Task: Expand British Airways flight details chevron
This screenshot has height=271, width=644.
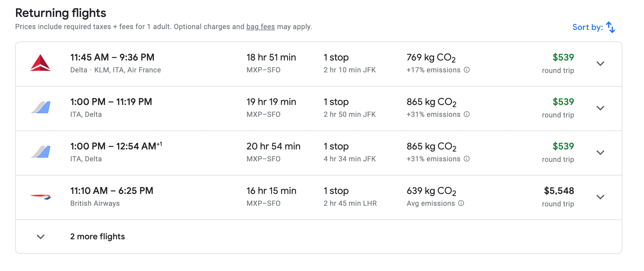Action: point(600,197)
